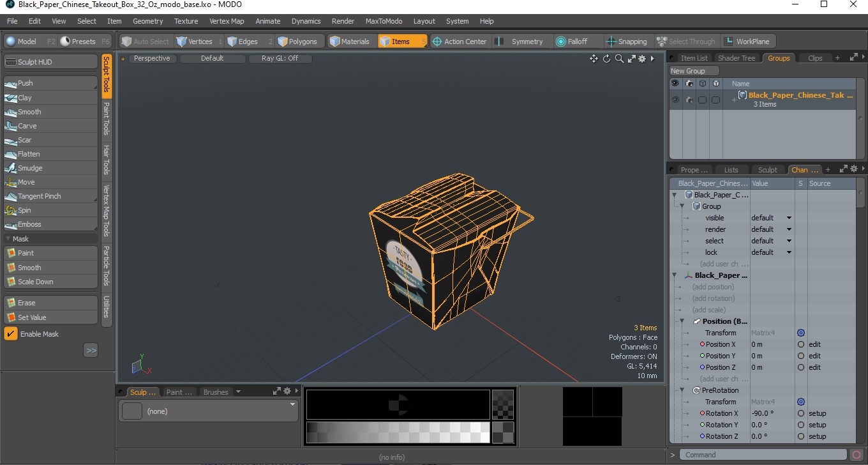The width and height of the screenshot is (868, 465).
Task: Select the Tangent Pinch tool
Action: [x=51, y=196]
